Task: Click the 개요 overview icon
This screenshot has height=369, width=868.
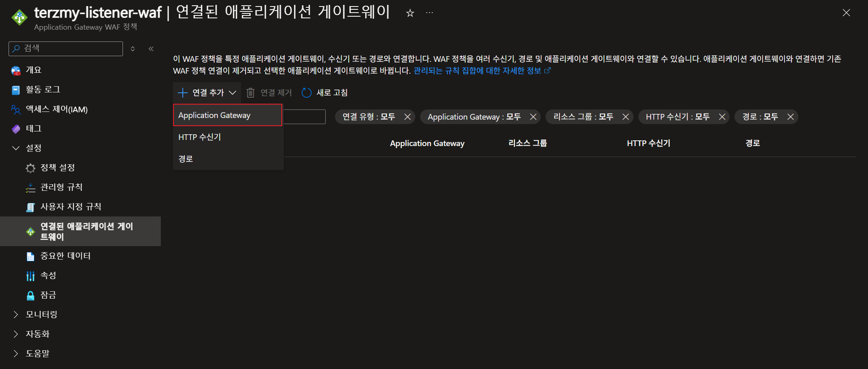Action: coord(16,70)
